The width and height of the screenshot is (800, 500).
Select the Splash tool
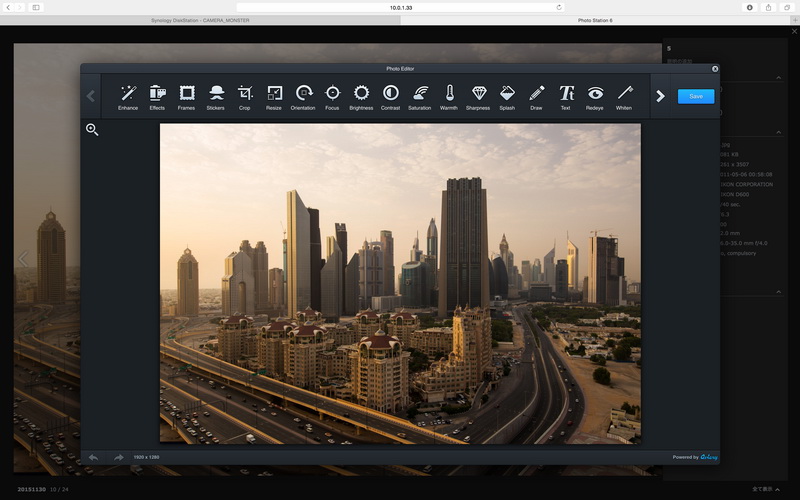pos(507,97)
